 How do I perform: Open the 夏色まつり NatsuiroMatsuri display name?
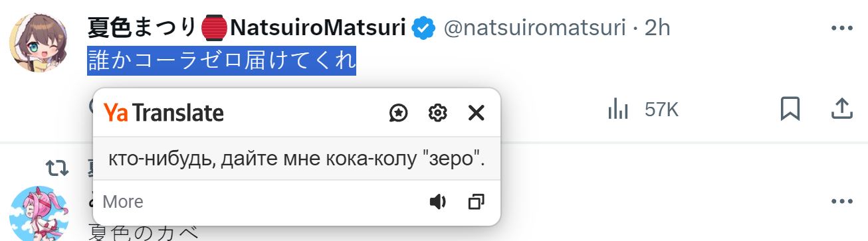click(x=247, y=28)
